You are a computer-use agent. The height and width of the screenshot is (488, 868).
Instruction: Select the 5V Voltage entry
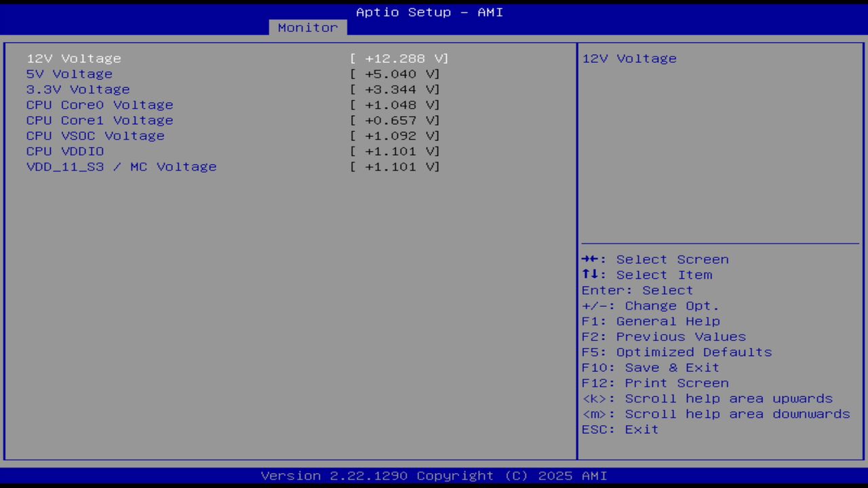[x=68, y=74]
